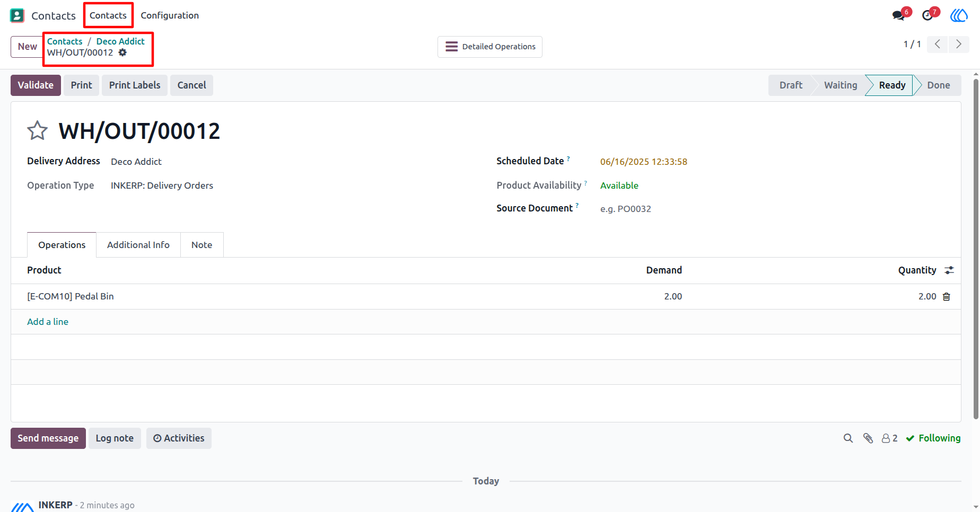Open Detailed Operations list
This screenshot has height=512, width=980.
(x=490, y=47)
